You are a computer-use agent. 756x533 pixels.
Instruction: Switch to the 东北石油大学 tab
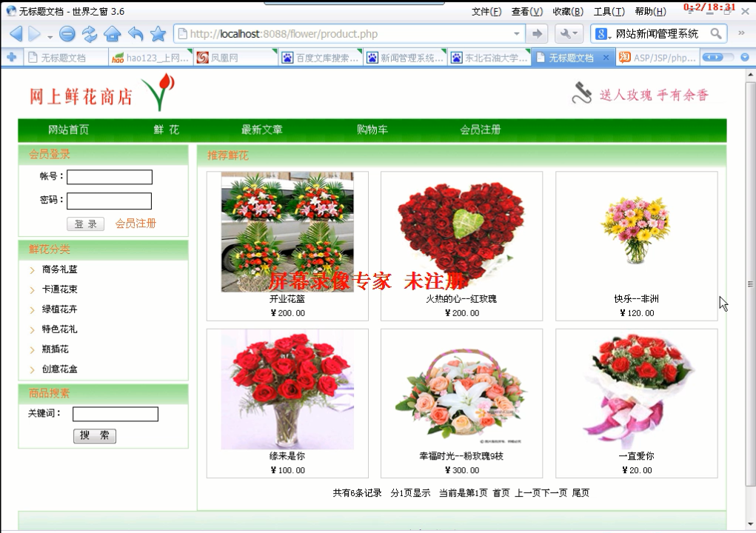coord(489,58)
